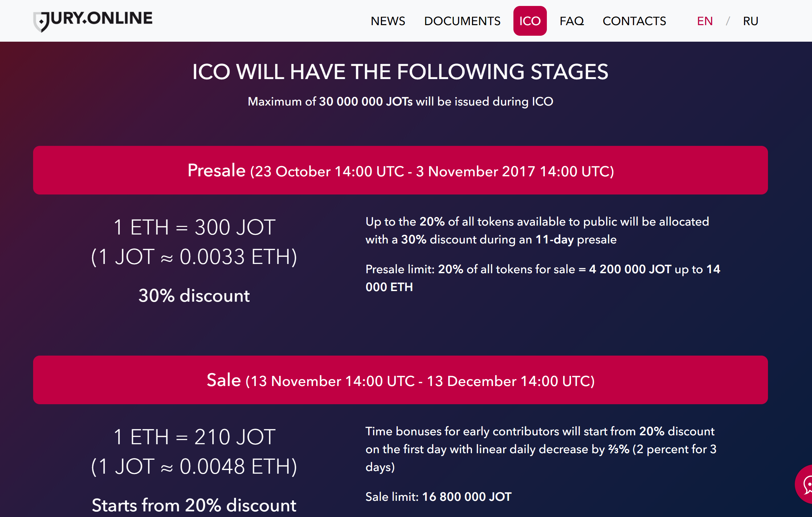Click the 30% discount label

tap(194, 296)
